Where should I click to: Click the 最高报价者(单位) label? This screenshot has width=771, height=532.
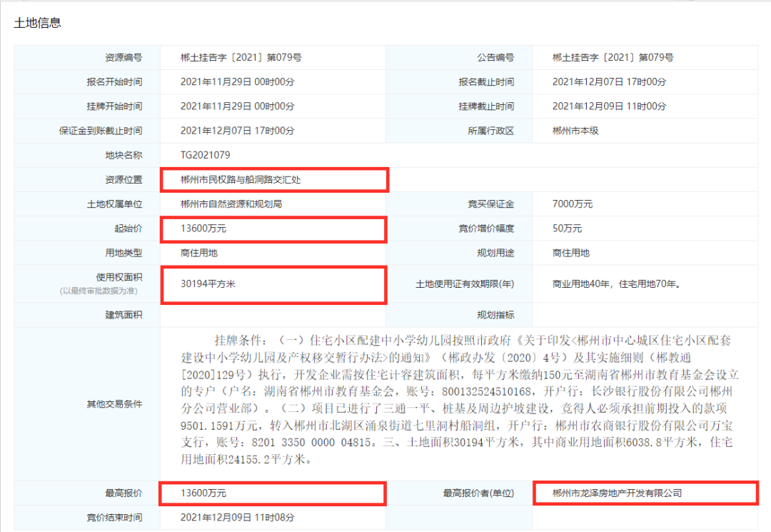tap(478, 493)
